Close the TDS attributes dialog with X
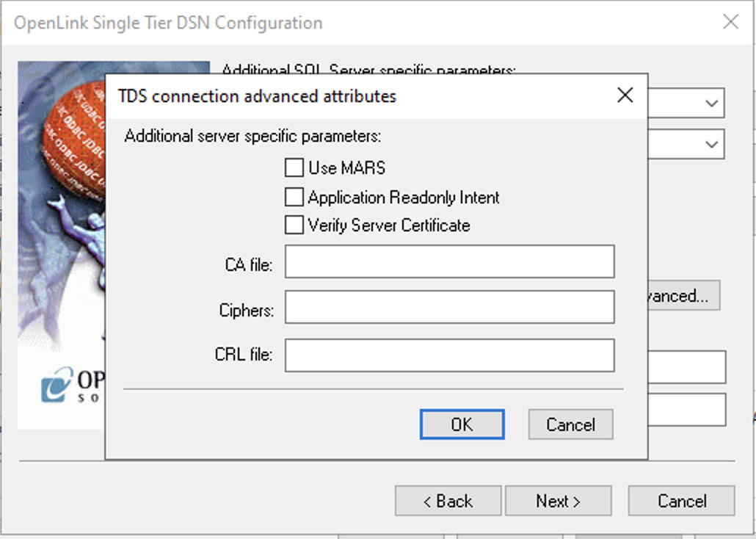Image resolution: width=756 pixels, height=539 pixels. point(625,95)
